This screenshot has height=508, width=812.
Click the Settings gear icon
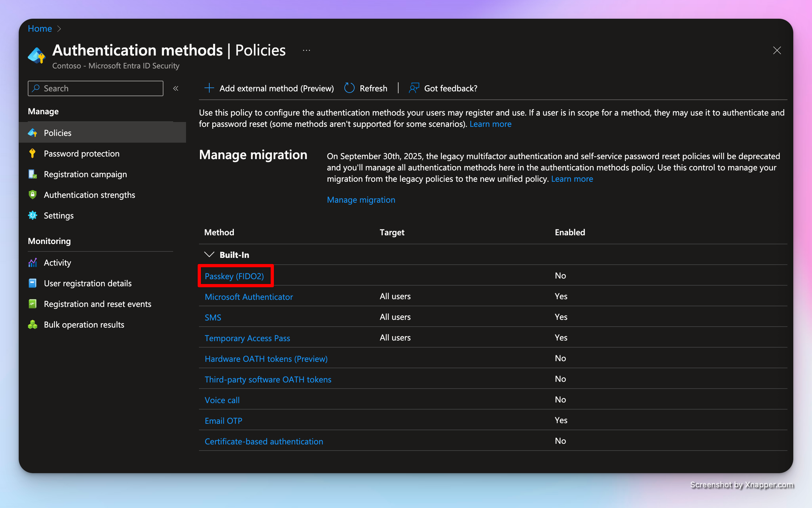click(32, 215)
